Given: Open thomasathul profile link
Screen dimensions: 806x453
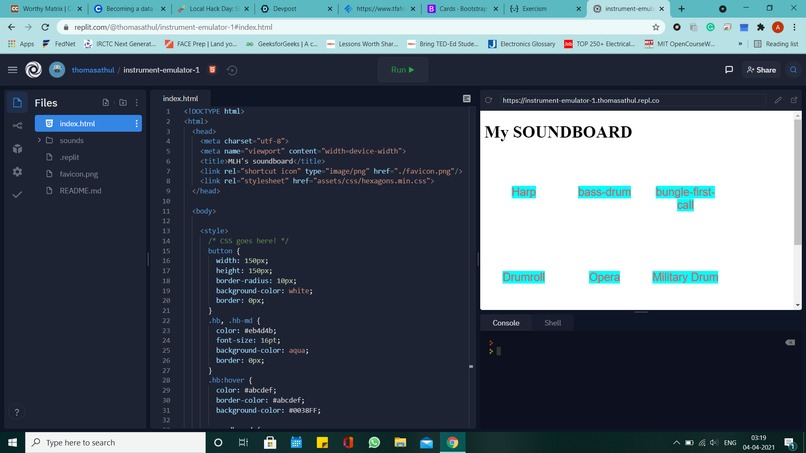Looking at the screenshot, I should tap(93, 70).
